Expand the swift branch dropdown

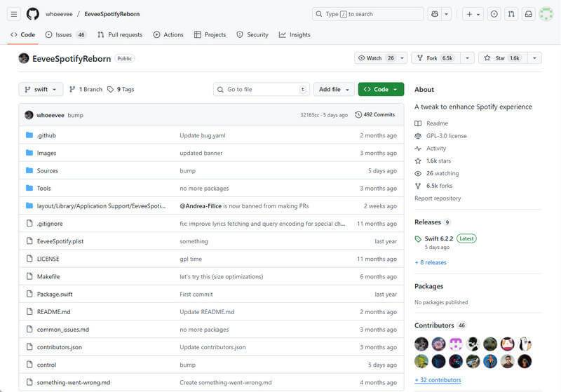click(41, 90)
